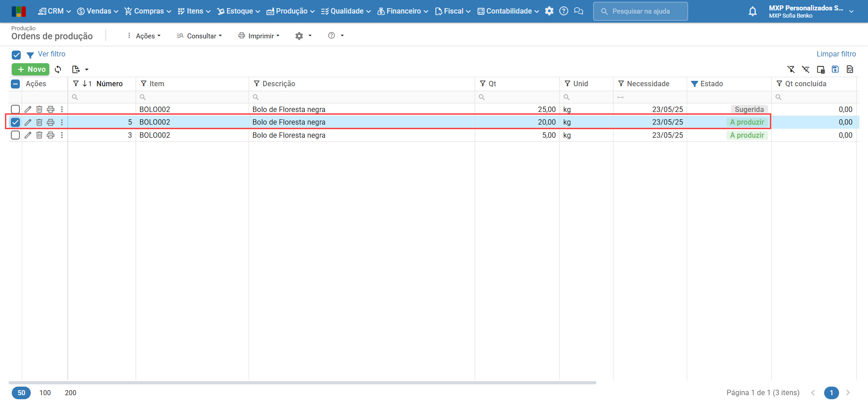Expand the Fiscal menu
The height and width of the screenshot is (406, 868).
coord(453,11)
